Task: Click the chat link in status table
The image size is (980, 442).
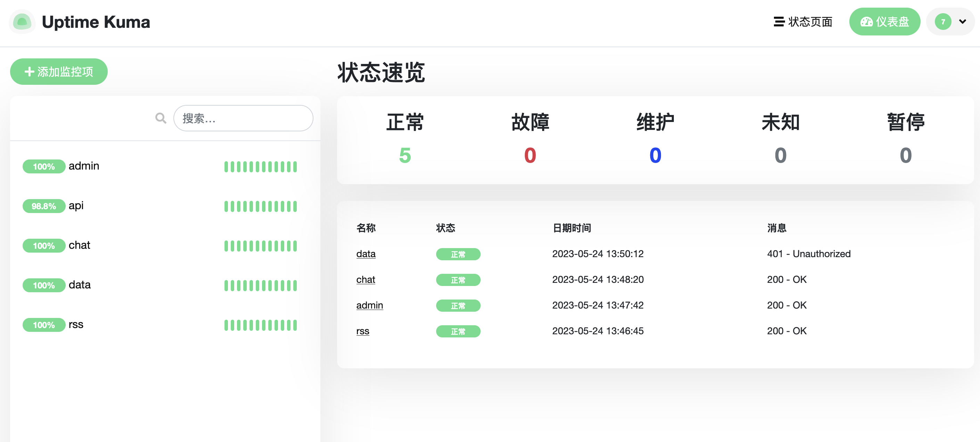Action: tap(365, 279)
